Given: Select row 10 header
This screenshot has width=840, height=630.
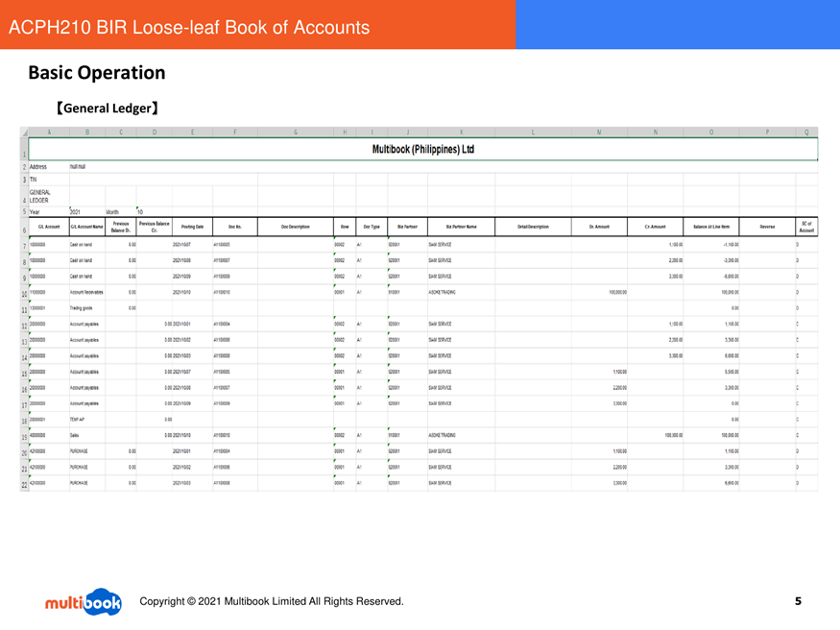Looking at the screenshot, I should click(24, 293).
